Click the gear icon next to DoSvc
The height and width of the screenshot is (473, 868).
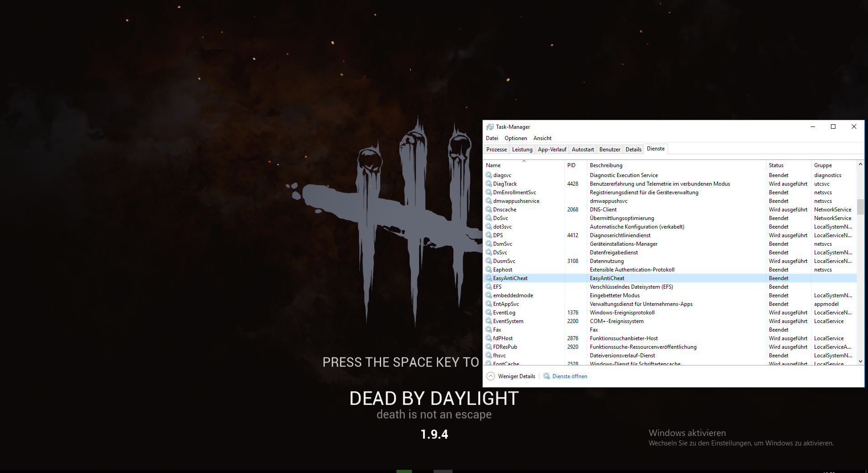[489, 218]
